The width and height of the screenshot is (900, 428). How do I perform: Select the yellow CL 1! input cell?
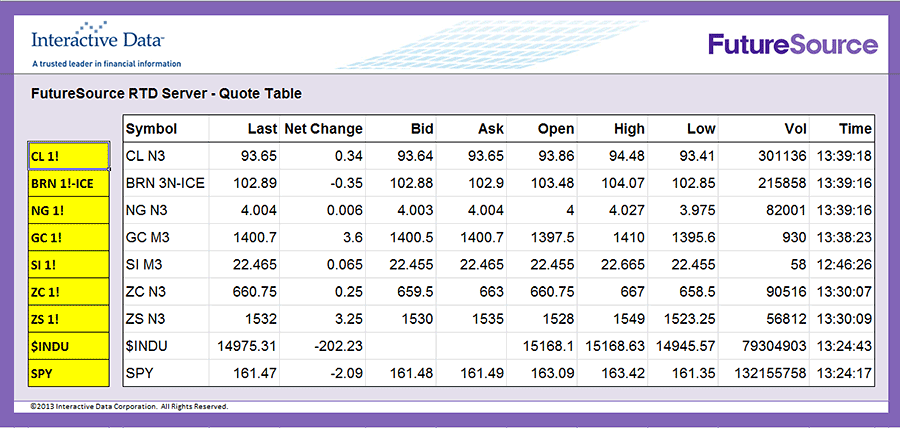(68, 156)
